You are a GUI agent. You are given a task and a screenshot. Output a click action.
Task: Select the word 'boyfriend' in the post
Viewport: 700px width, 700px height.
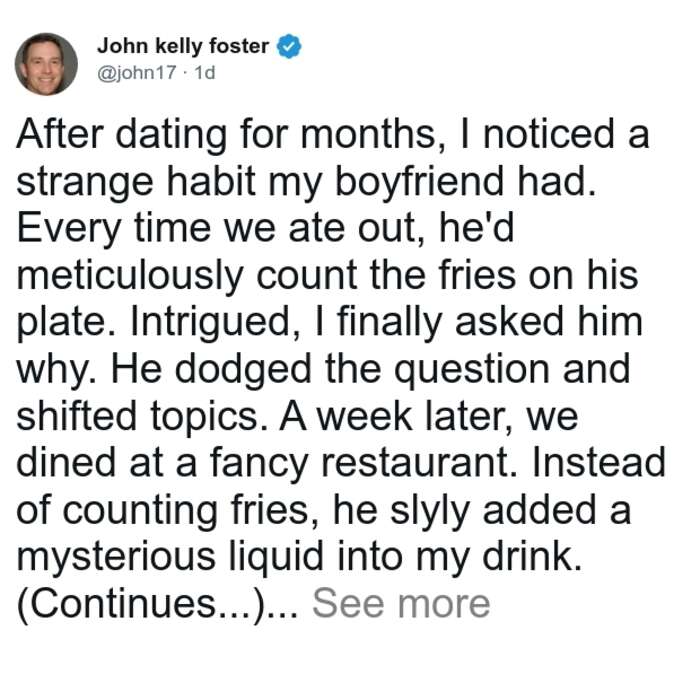pos(419,182)
